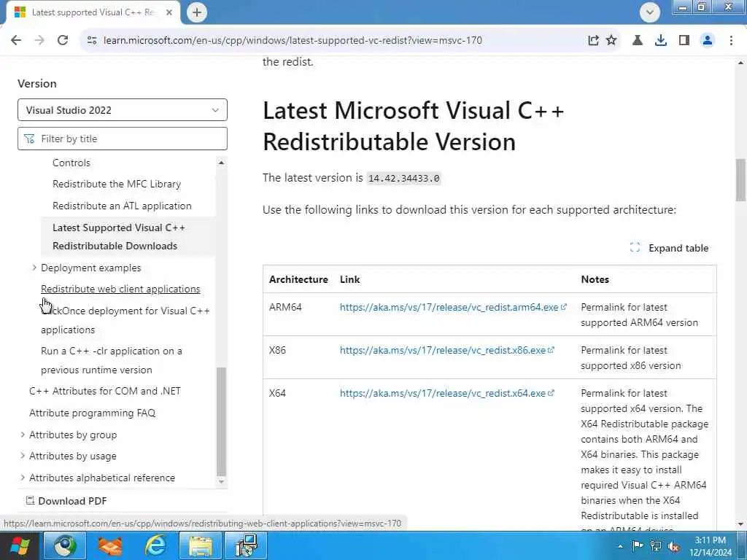The height and width of the screenshot is (560, 747).
Task: Click the Filter by title field
Action: pos(123,139)
